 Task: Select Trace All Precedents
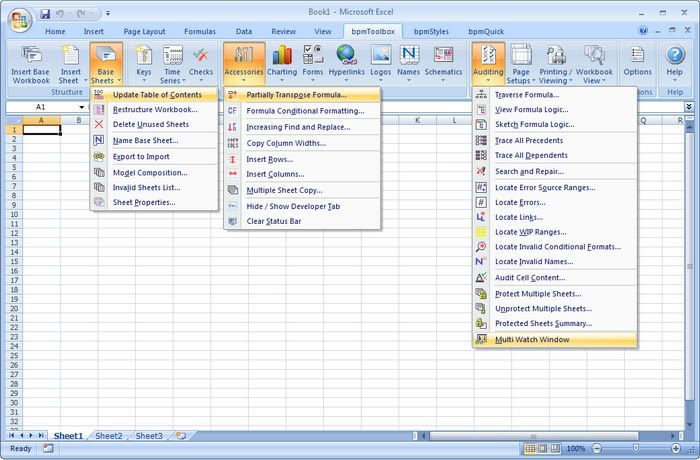pos(554,140)
